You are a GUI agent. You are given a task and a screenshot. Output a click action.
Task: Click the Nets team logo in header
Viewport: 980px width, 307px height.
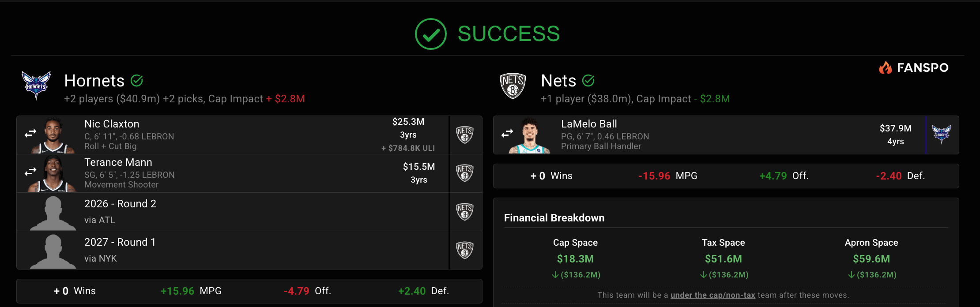(513, 86)
